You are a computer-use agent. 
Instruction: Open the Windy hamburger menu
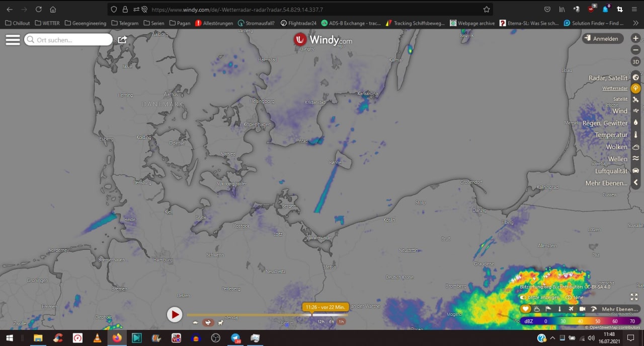point(13,40)
